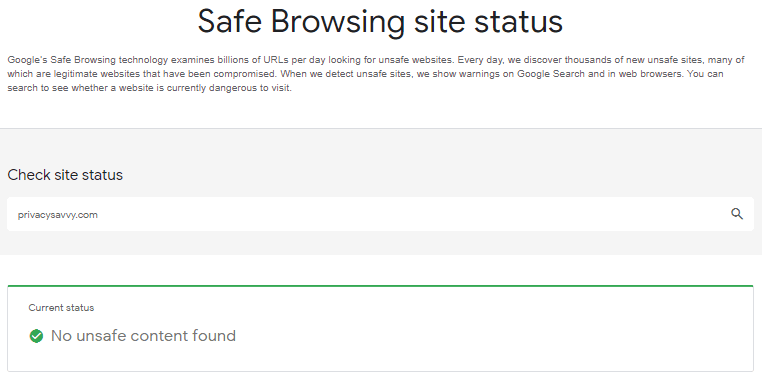This screenshot has height=380, width=762.
Task: Click the divider line below the intro paragraph
Action: click(381, 129)
